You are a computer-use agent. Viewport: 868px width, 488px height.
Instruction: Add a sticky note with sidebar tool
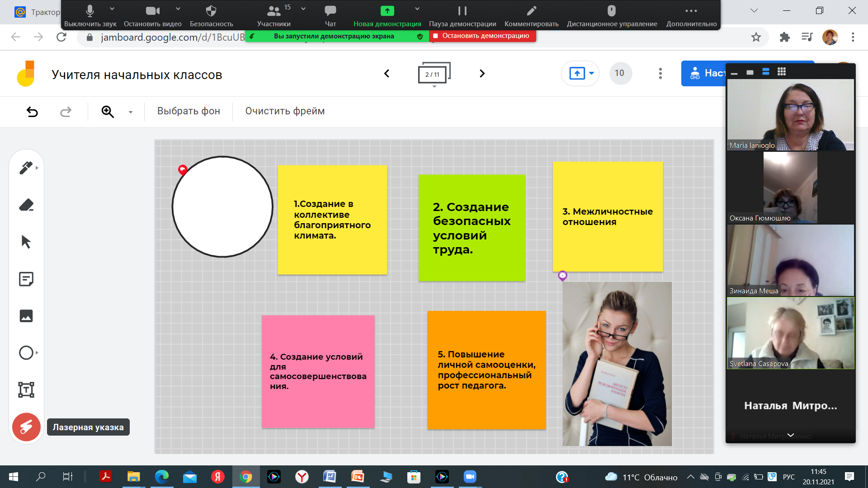pyautogui.click(x=26, y=279)
